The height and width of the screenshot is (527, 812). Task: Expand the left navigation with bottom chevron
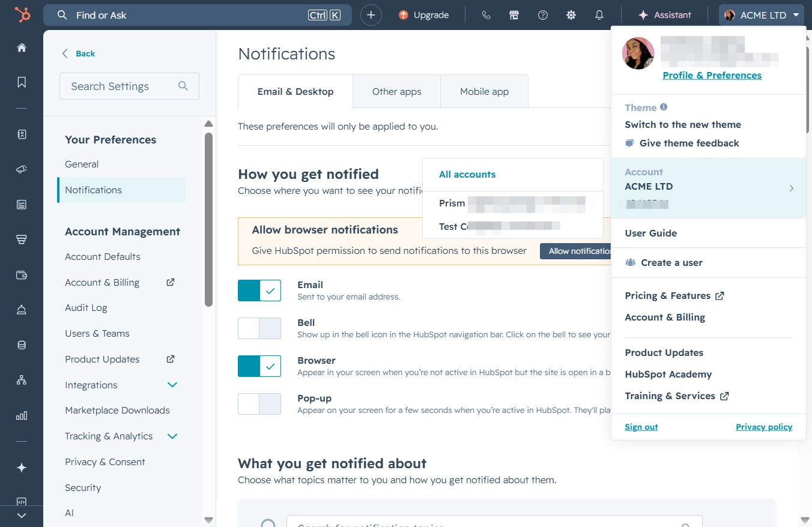point(22,516)
